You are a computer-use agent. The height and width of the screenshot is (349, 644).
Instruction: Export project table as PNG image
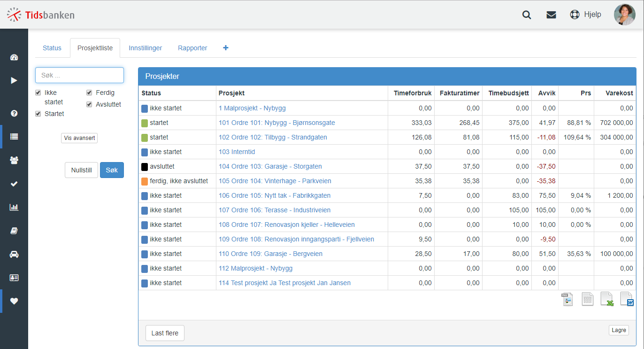point(567,299)
